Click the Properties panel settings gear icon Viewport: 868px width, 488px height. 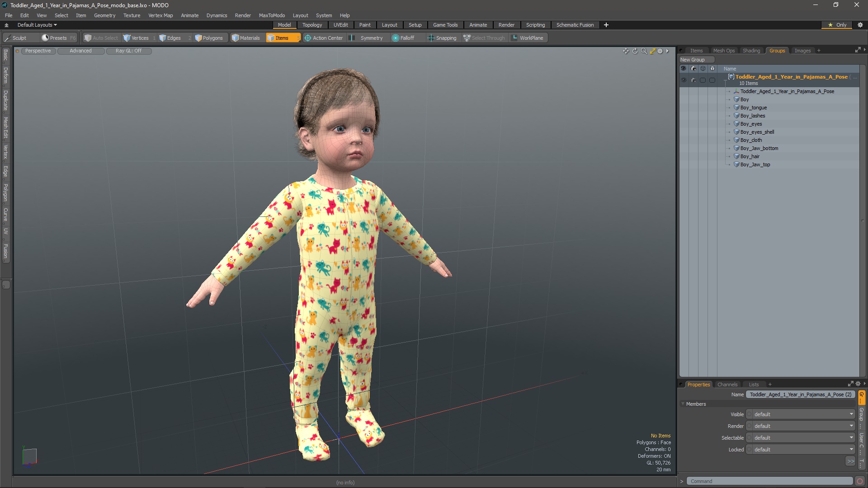(858, 384)
